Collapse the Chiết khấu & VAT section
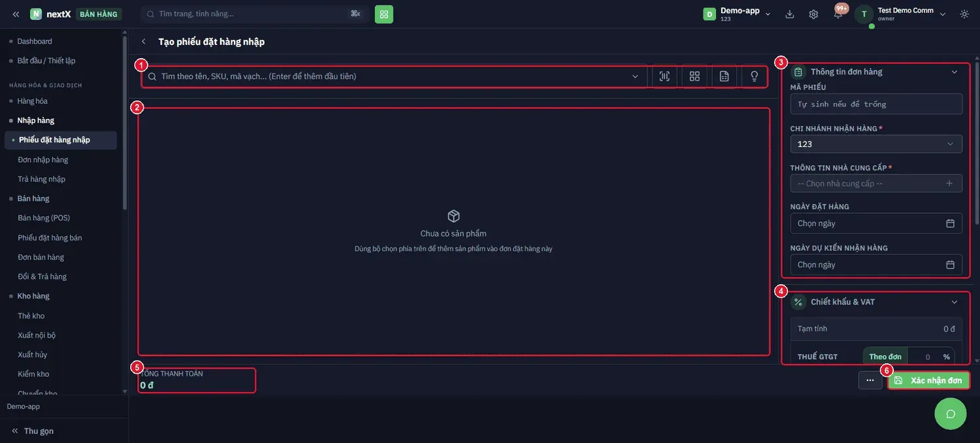980x443 pixels. point(955,302)
